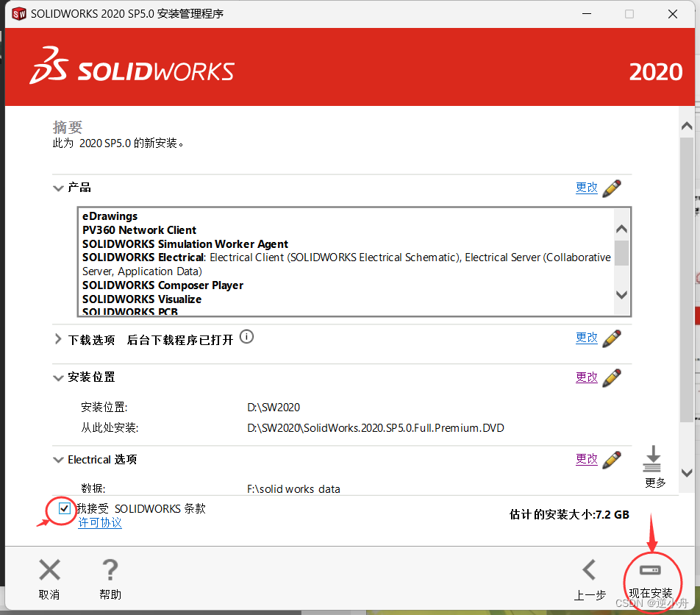This screenshot has height=615, width=700.
Task: Click the 现在安装 install icon
Action: click(650, 570)
